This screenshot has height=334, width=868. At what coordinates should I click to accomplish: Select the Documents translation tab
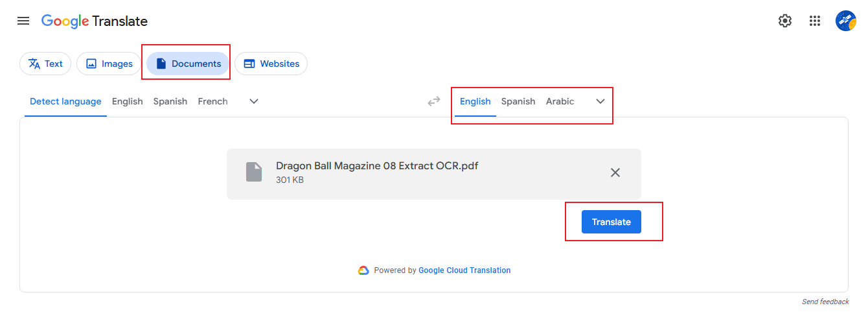[x=188, y=64]
